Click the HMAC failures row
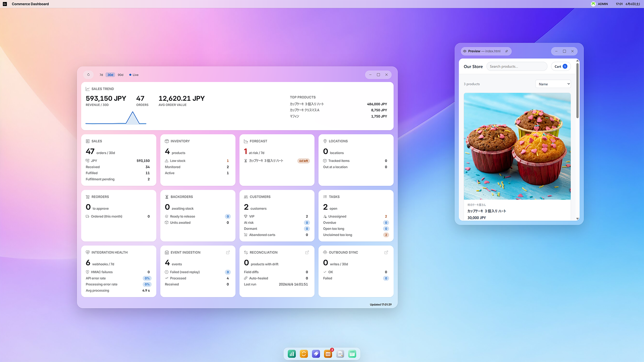Image resolution: width=644 pixels, height=362 pixels. pos(118,272)
